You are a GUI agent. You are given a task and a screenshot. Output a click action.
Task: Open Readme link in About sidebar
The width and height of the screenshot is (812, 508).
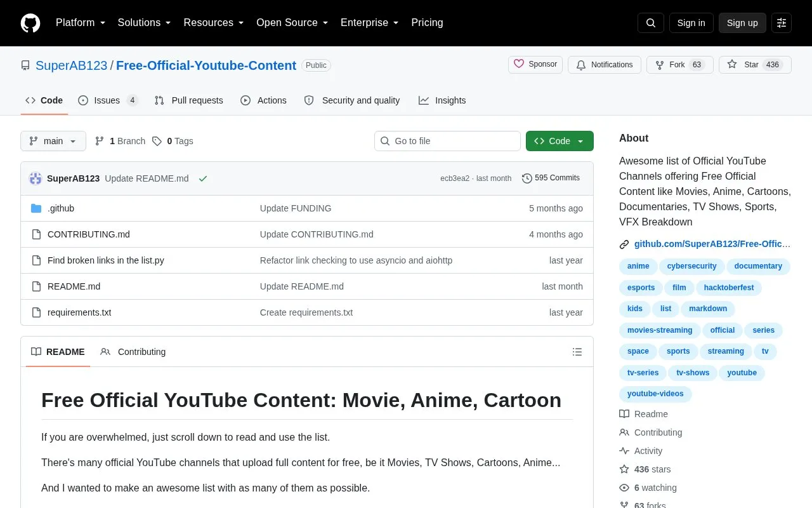643,414
